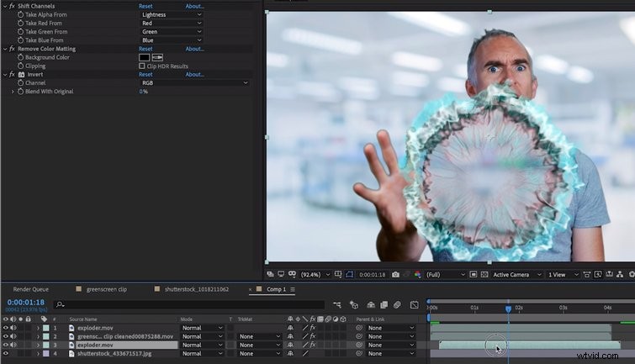Take a snapshot with the camera icon

[x=395, y=275]
